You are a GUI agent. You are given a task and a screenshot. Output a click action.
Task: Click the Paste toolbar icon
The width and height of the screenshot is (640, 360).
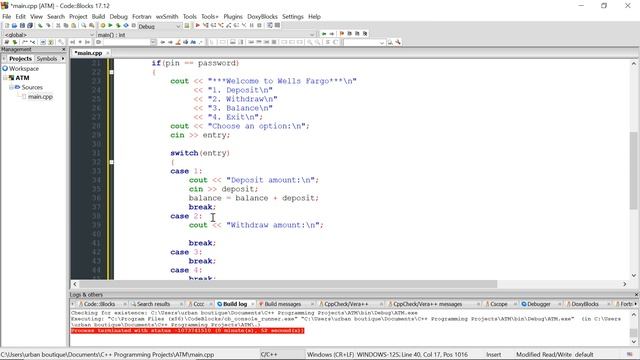tap(73, 26)
